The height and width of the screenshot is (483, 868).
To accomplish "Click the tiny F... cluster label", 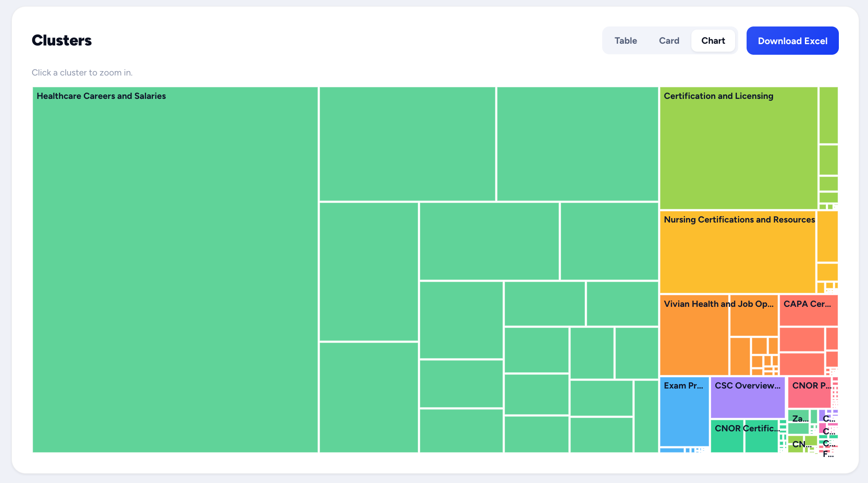I will point(828,454).
